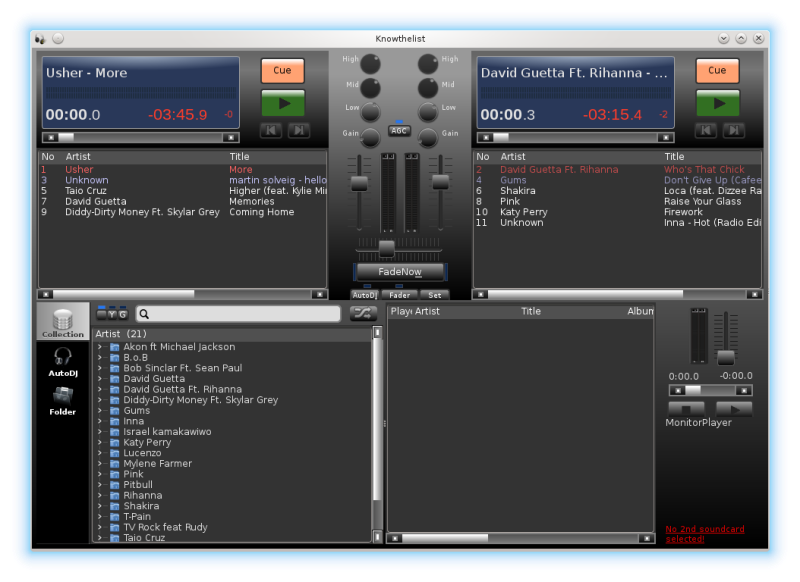Image resolution: width=800 pixels, height=582 pixels.
Task: Click the left deck Low EQ knob
Action: click(x=370, y=112)
